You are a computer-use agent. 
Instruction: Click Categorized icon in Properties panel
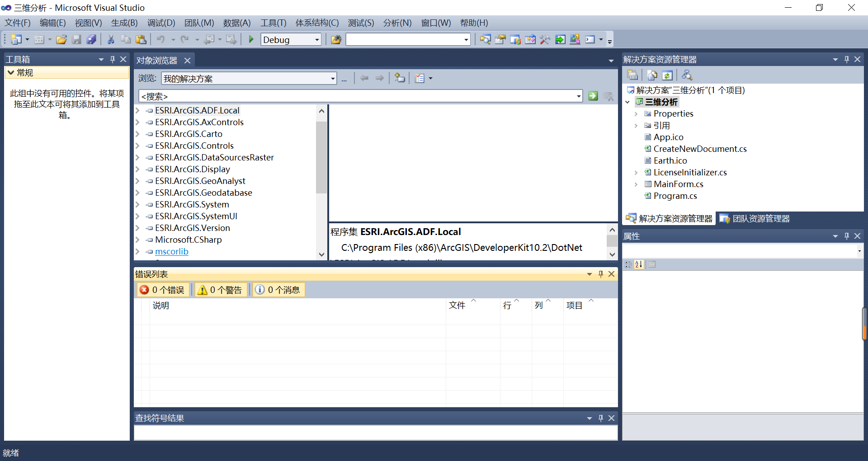pos(628,264)
